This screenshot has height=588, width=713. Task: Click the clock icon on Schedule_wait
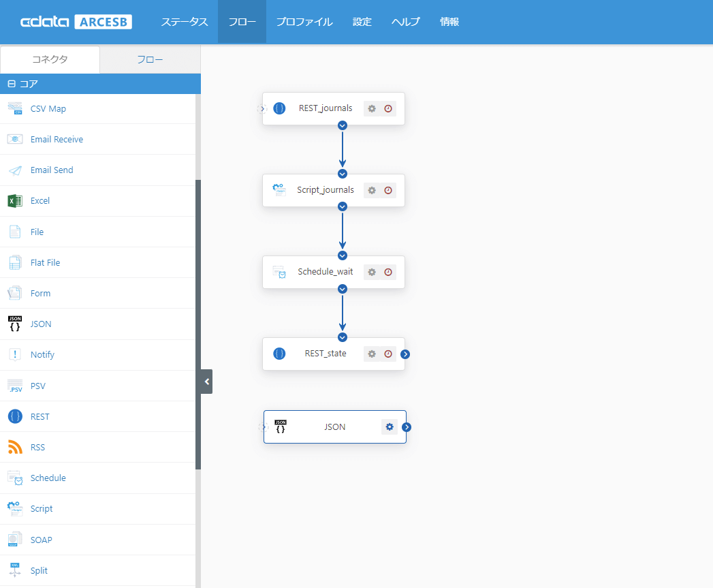[x=388, y=272]
